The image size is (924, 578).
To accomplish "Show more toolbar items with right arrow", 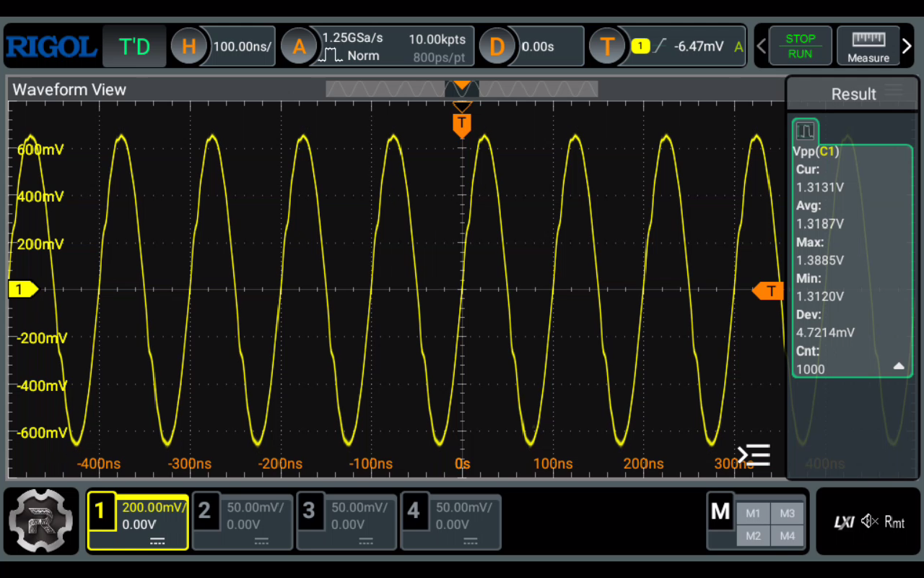I will pyautogui.click(x=907, y=46).
